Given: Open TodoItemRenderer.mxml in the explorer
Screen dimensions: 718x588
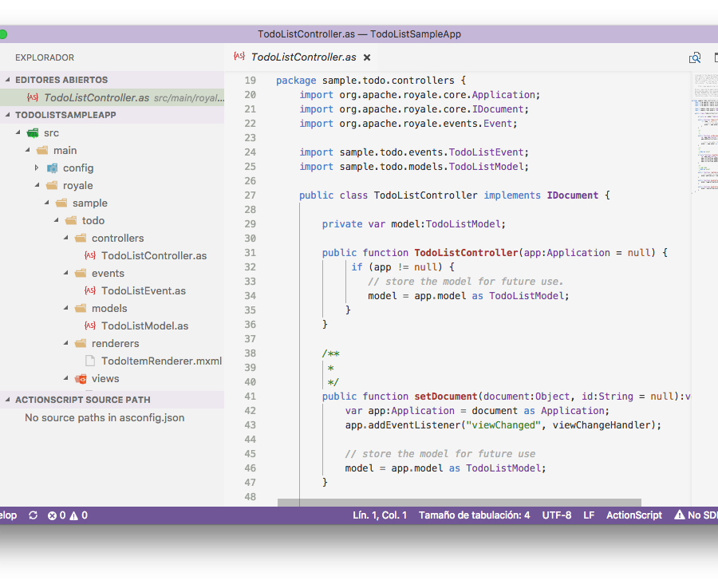Looking at the screenshot, I should (161, 361).
